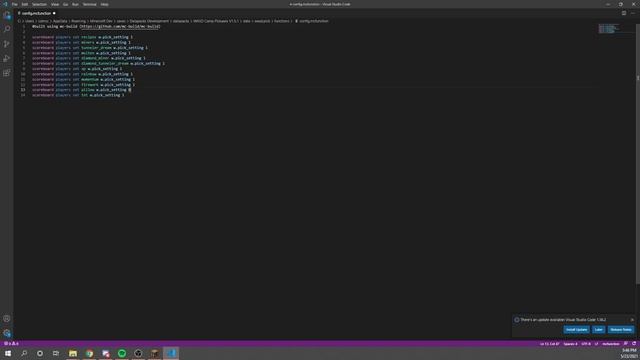Viewport: 640px width, 360px height.
Task: Open the Minecraft taskbar icon
Action: point(155,353)
